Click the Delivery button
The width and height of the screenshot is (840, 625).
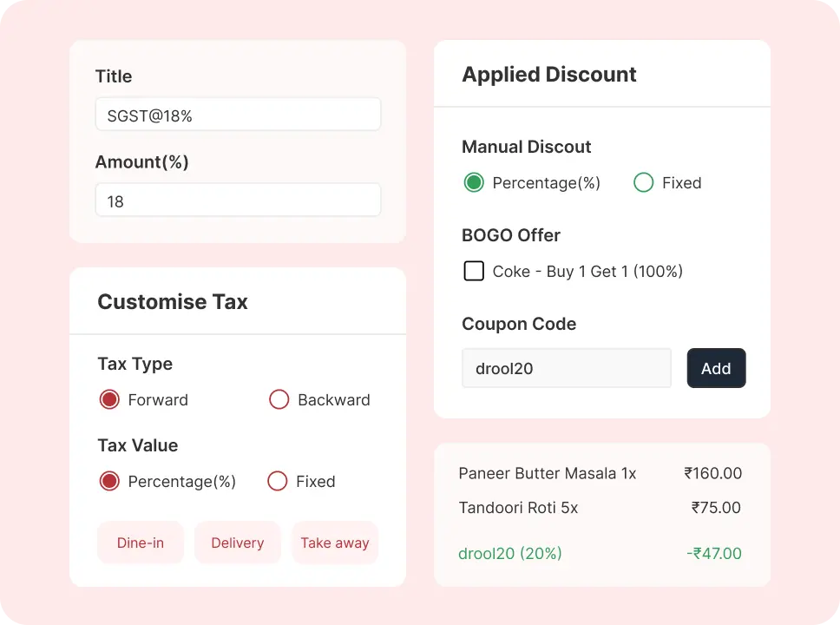237,542
